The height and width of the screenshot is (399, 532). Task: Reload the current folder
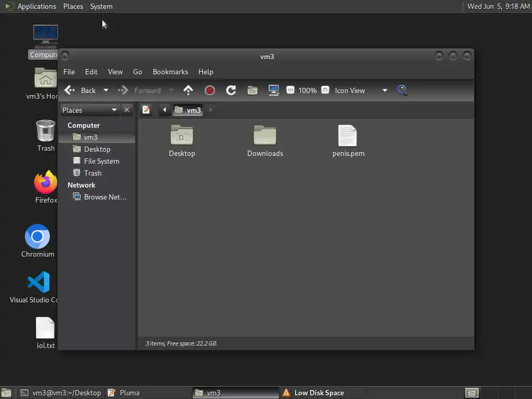[x=231, y=90]
